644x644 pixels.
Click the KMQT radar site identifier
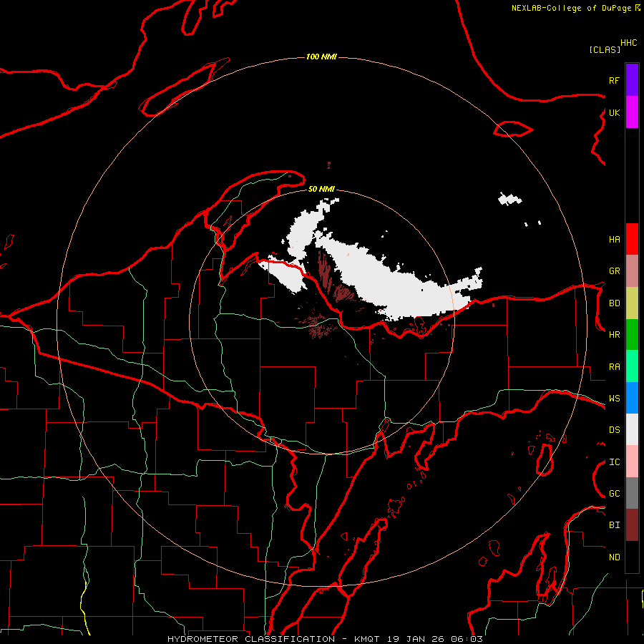pyautogui.click(x=367, y=639)
